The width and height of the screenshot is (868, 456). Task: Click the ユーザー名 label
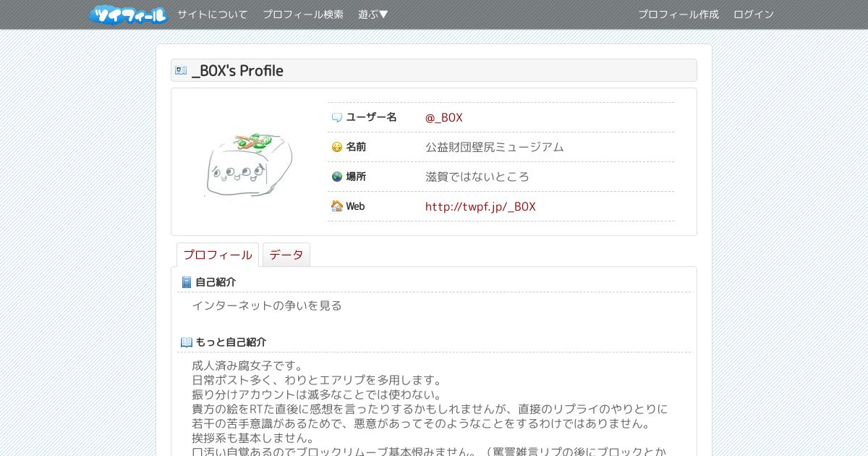pos(371,117)
